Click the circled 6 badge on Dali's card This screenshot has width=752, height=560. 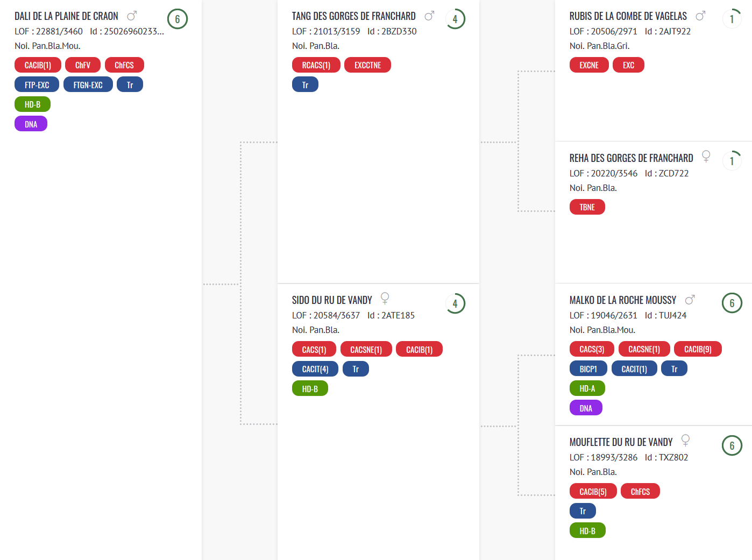[178, 19]
